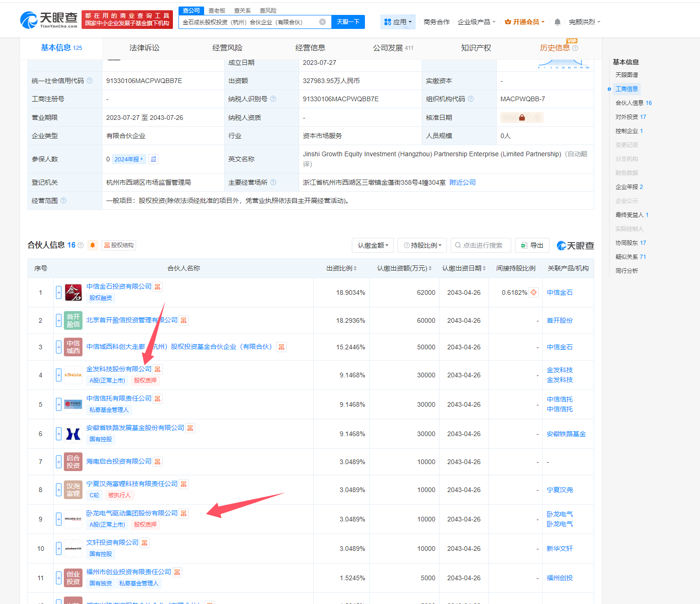Image resolution: width=700 pixels, height=604 pixels.
Task: Open the 企业级产品 dropdown
Action: click(x=476, y=22)
